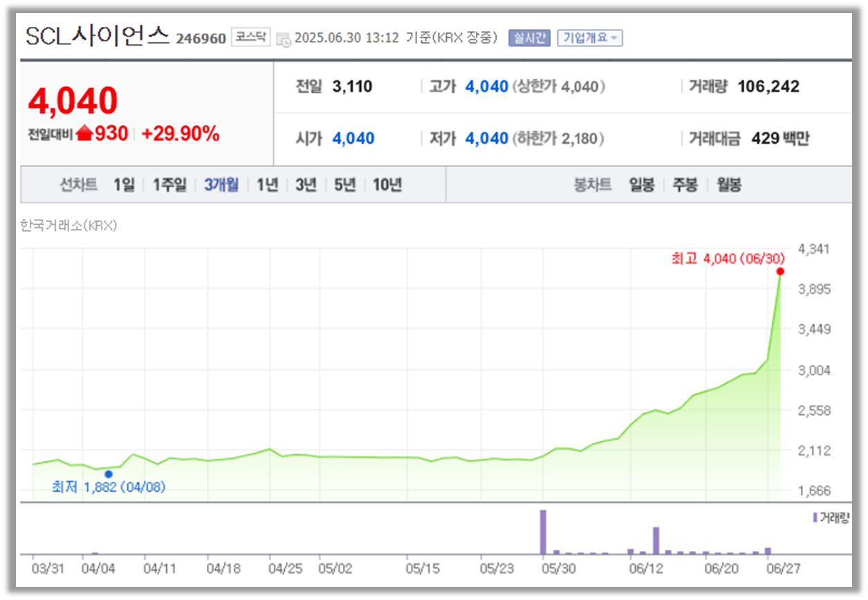The height and width of the screenshot is (600, 868).
Task: Click the 거래량 value 106,242
Action: pos(768,86)
